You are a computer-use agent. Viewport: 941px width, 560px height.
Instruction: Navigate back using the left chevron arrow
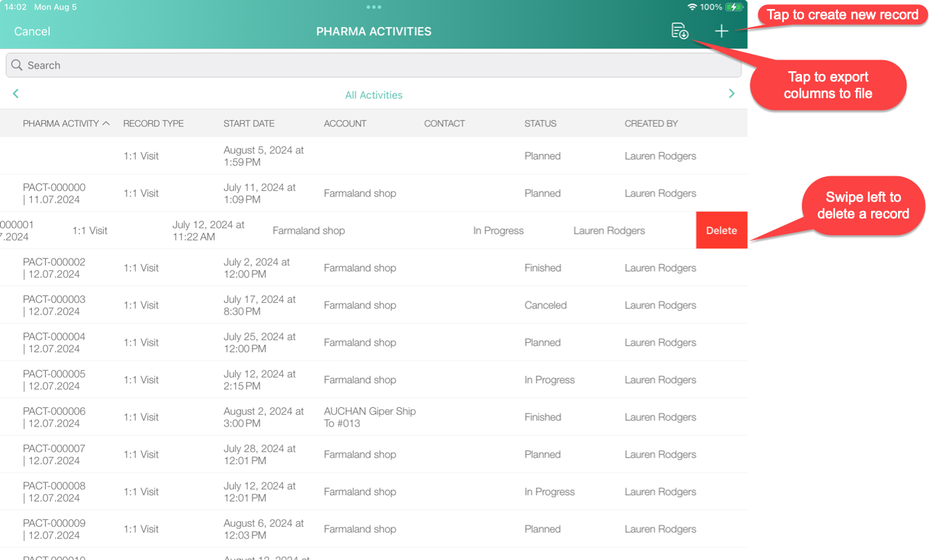pos(15,93)
